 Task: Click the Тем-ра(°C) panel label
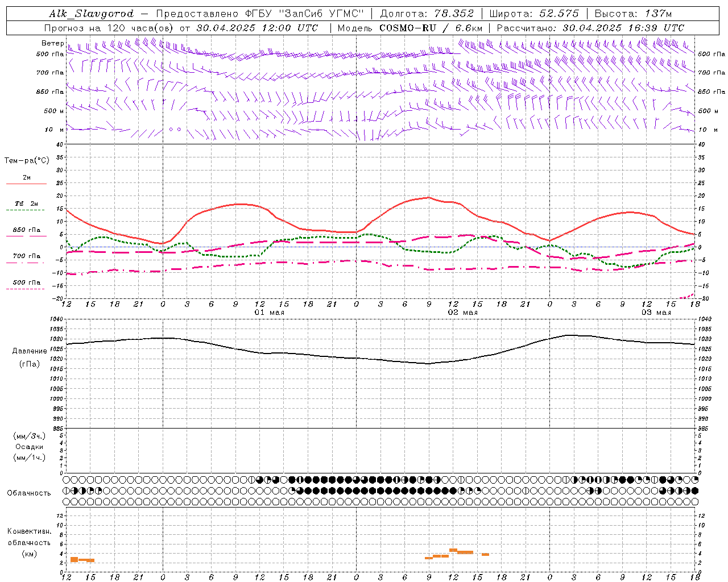click(27, 161)
